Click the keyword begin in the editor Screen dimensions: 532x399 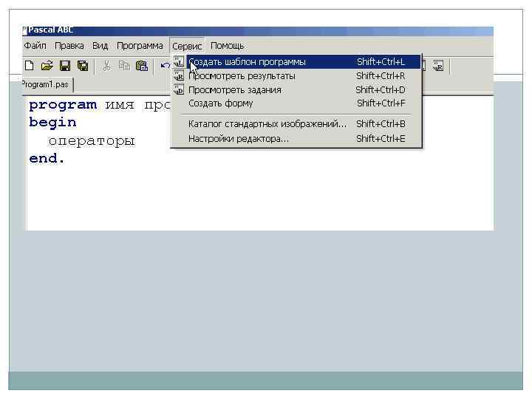coord(53,122)
